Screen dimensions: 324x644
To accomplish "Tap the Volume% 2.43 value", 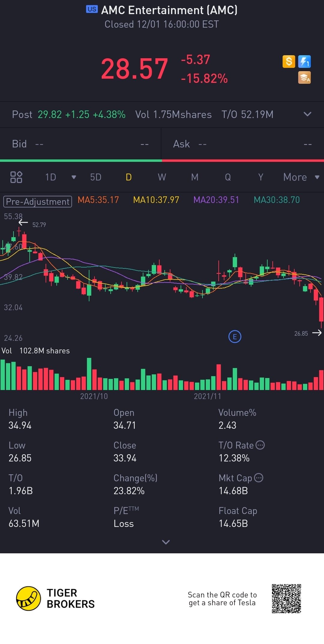I will tap(227, 425).
